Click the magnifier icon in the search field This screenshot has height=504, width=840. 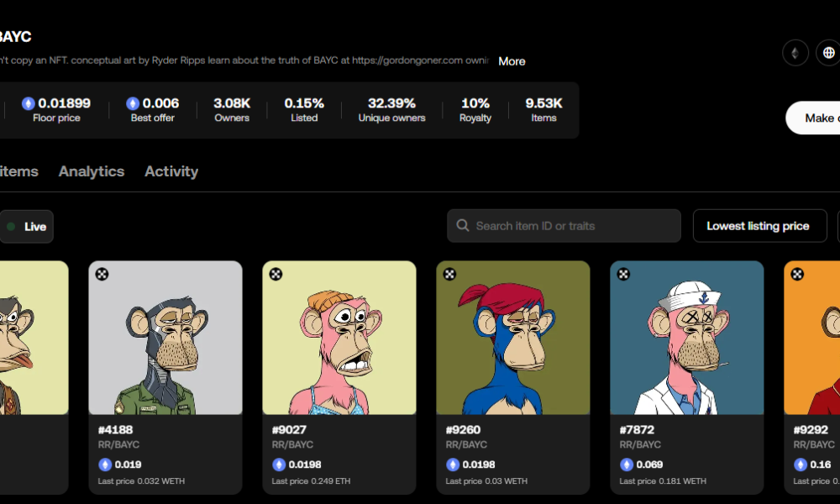point(462,225)
